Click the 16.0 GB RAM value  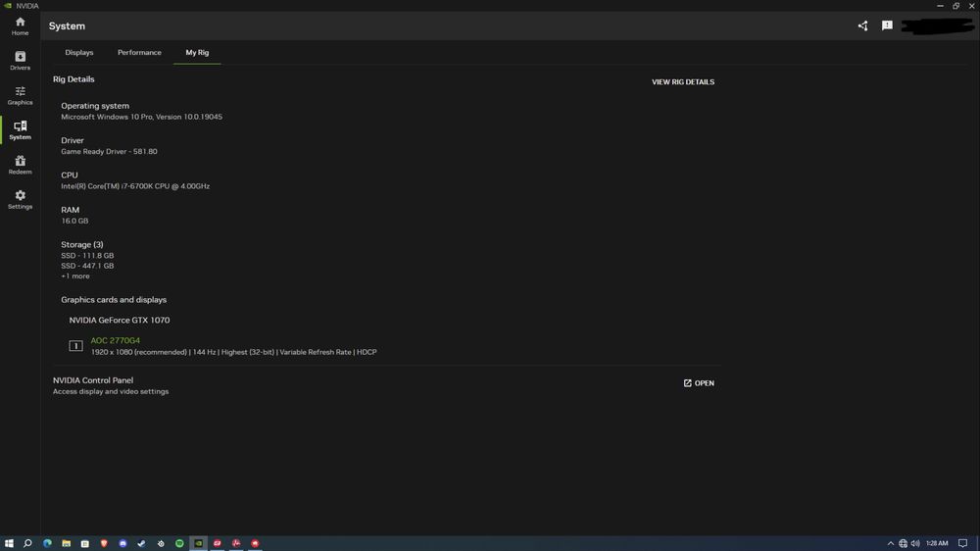pyautogui.click(x=74, y=221)
